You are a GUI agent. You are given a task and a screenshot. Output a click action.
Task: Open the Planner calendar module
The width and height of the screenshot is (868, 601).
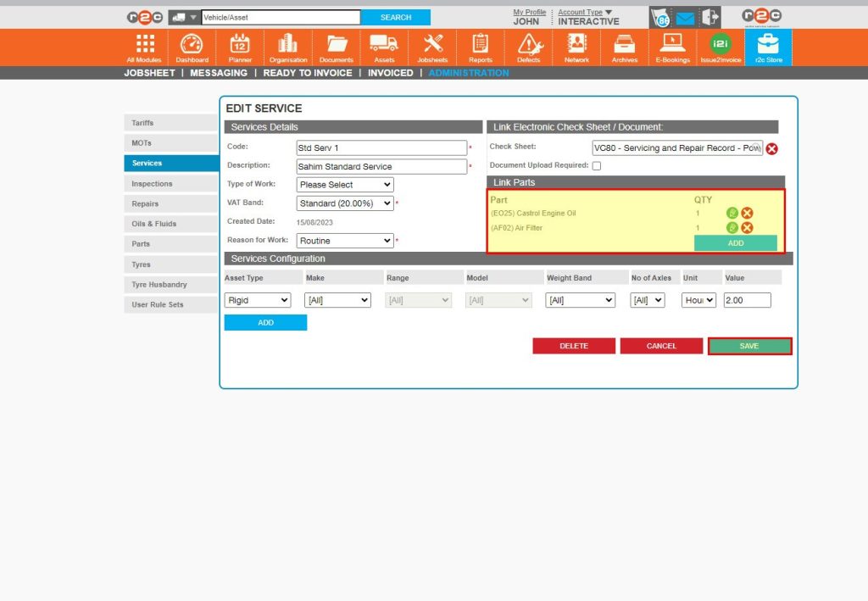coord(240,47)
